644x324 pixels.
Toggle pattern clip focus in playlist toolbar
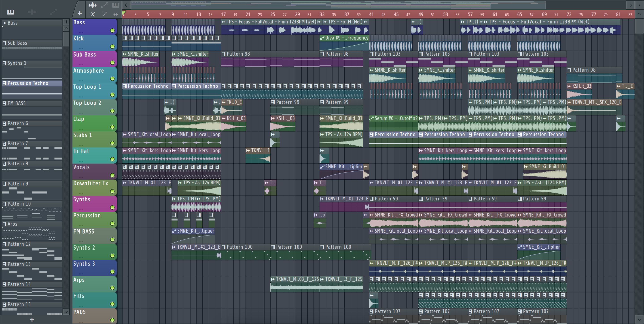(116, 5)
